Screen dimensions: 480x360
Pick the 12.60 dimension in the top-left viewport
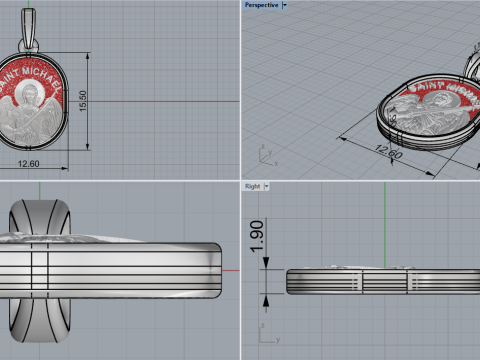click(28, 164)
